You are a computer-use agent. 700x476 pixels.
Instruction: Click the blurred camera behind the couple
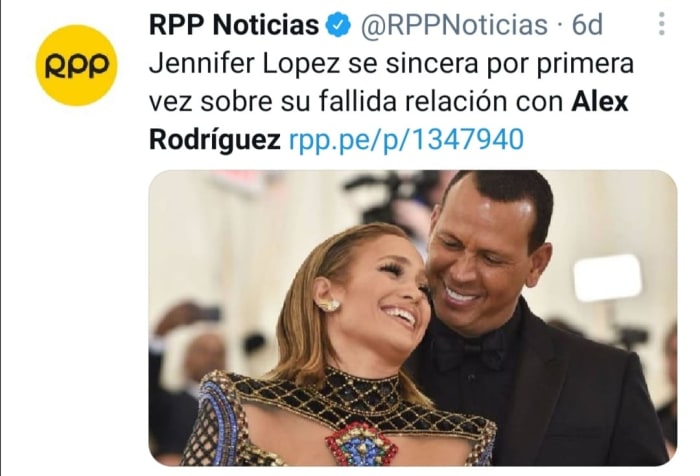tap(393, 196)
